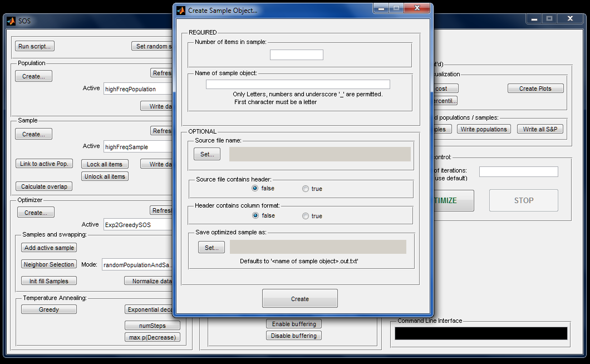The height and width of the screenshot is (364, 590).
Task: Click Unlock all items button
Action: click(105, 176)
